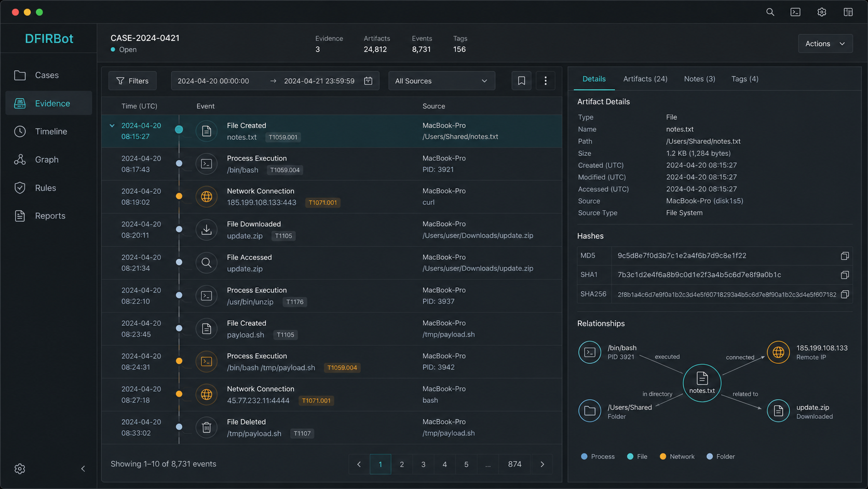Screen dimensions: 868x489
Task: Open the calendar date picker icon
Action: point(368,81)
